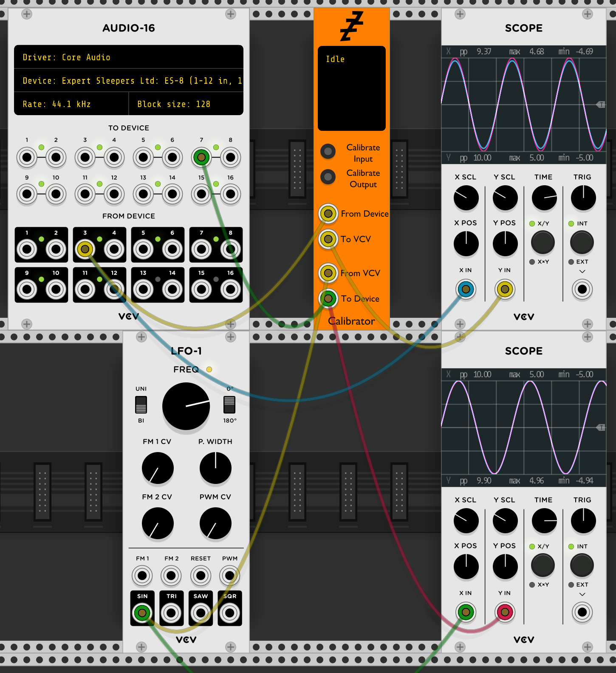Click bottom Scope X IN jack

[x=466, y=613]
